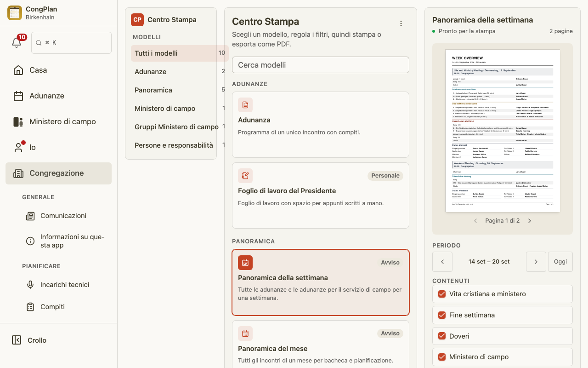This screenshot has height=368, width=588.
Task: Collapse the sidebar with the Crollo icon
Action: [17, 340]
